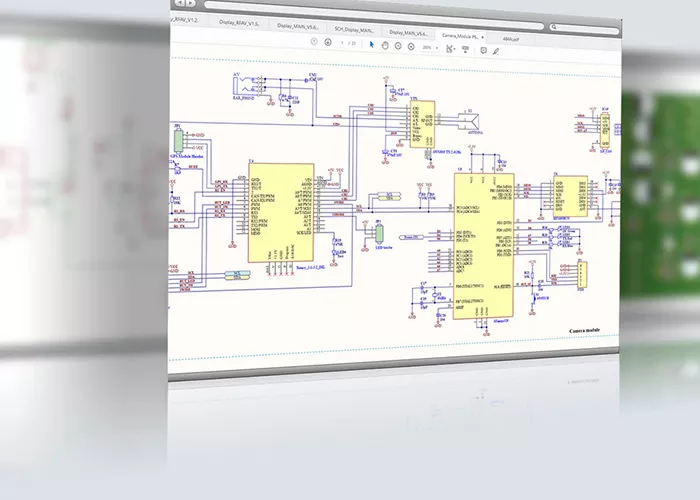Select the Camera_Module tab
This screenshot has width=700, height=500.
click(460, 36)
